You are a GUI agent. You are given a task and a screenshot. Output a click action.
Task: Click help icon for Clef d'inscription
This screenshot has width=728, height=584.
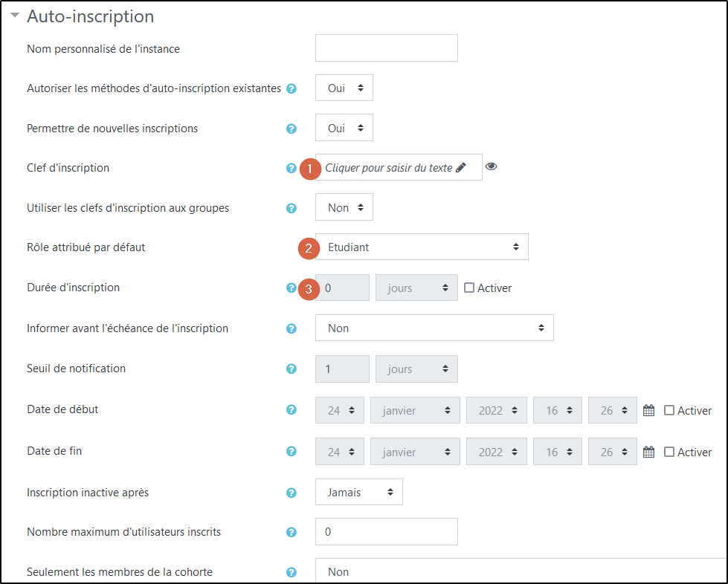click(x=291, y=169)
